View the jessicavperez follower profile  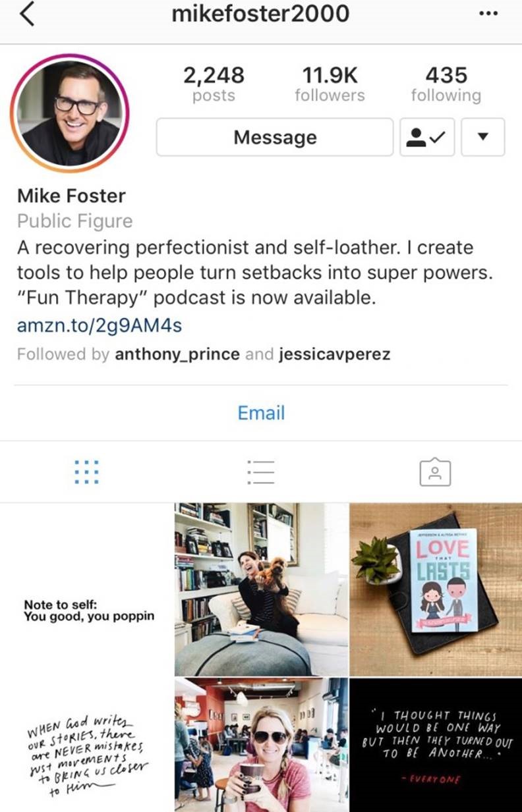pos(334,354)
